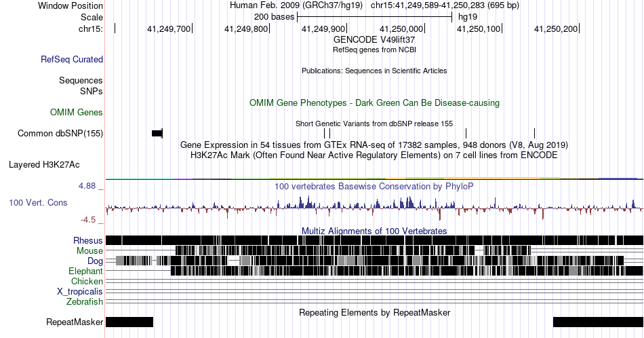
Task: Select the X_tropicalis alignment row label
Action: pyautogui.click(x=80, y=292)
